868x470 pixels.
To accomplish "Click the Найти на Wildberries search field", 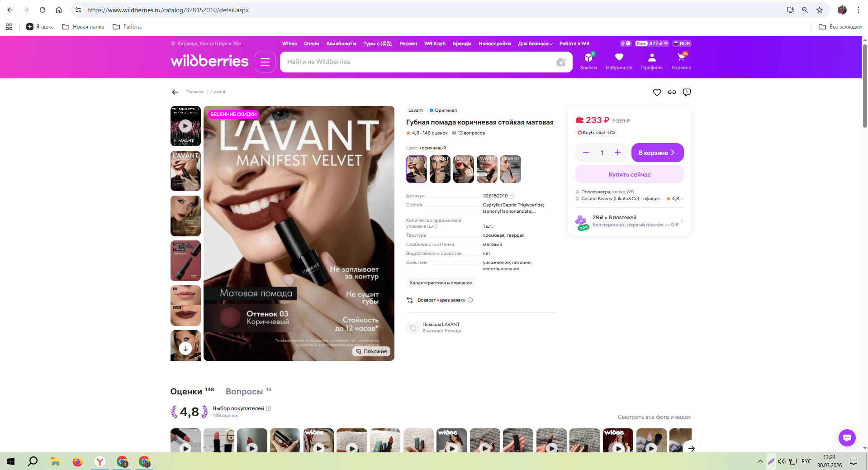I will 418,62.
